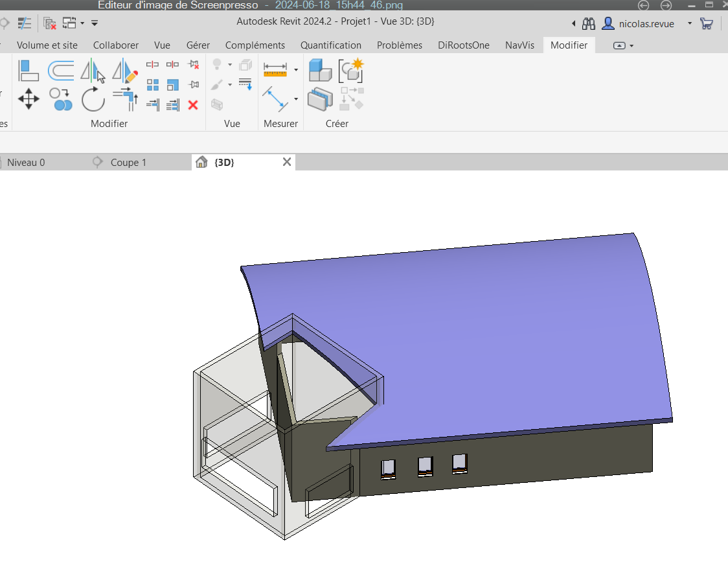The width and height of the screenshot is (728, 571).
Task: Click the Trim/Extend to Corner tool
Action: [x=125, y=100]
